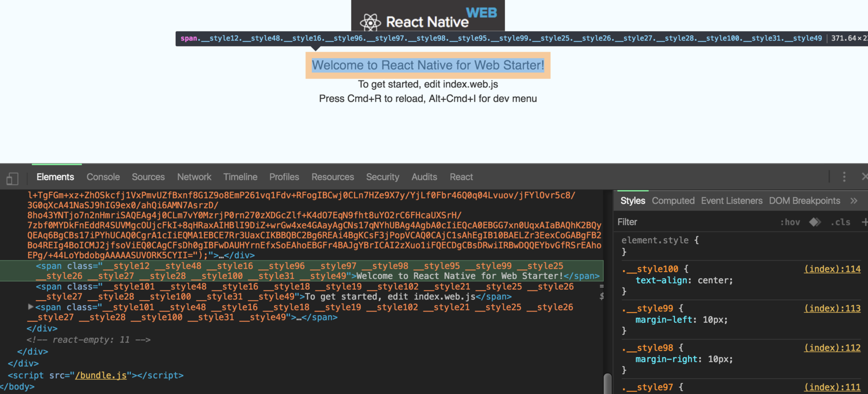Open the Event Listeners sub-tab
Image resolution: width=868 pixels, height=394 pixels.
coord(732,201)
